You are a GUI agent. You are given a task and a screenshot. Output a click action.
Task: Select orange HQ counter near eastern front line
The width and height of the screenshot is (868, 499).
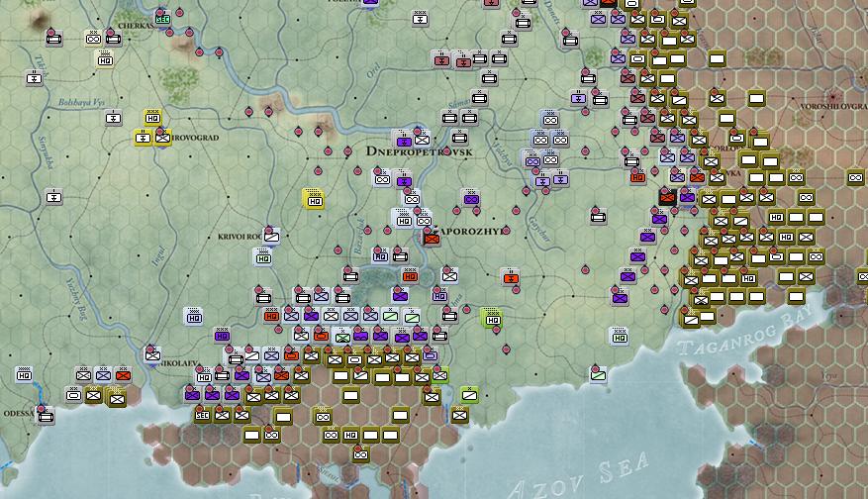[637, 176]
